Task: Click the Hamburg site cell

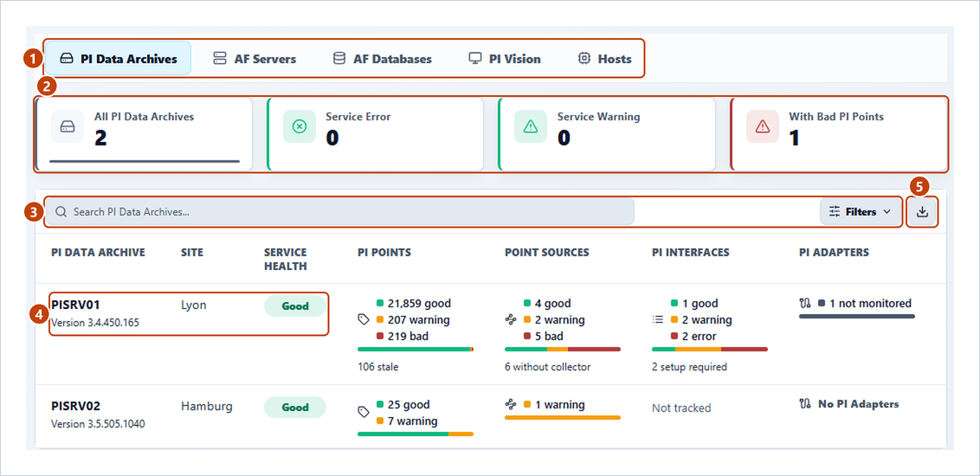Action: 207,407
